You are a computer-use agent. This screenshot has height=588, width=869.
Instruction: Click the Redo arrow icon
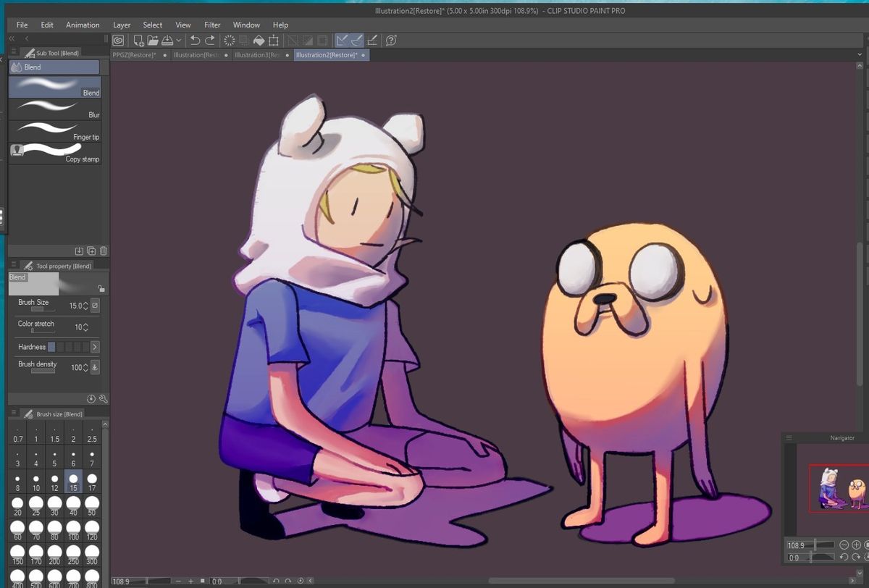[x=210, y=41]
